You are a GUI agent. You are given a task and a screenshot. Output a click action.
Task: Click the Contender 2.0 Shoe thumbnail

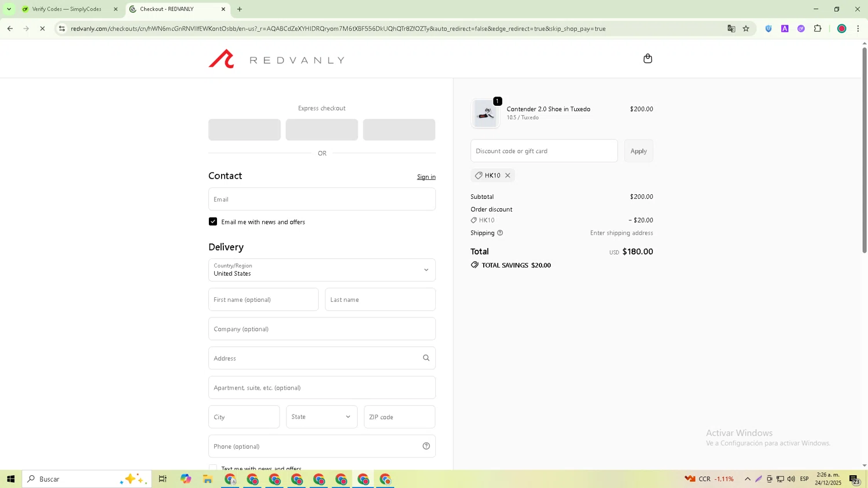[486, 113]
